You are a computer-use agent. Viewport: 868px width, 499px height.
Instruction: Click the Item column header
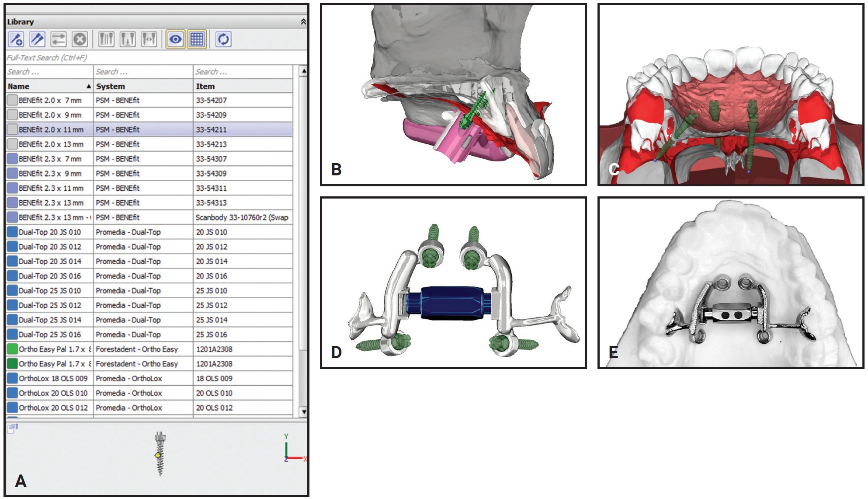point(243,86)
